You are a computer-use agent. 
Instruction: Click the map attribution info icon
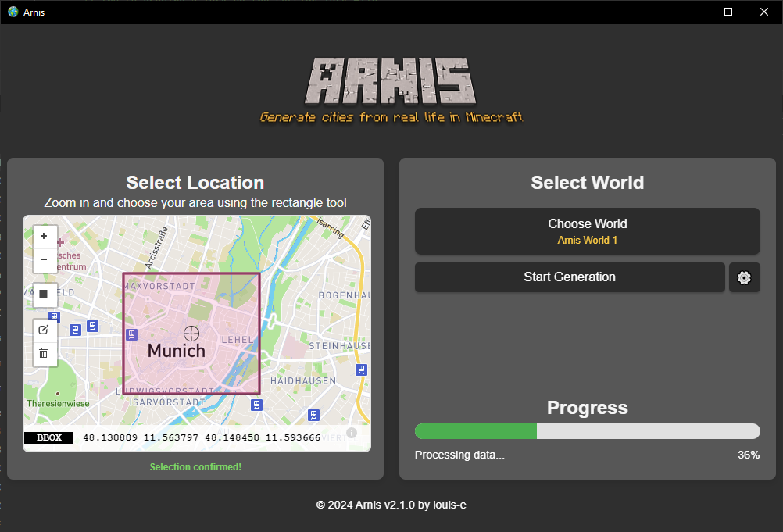(351, 432)
